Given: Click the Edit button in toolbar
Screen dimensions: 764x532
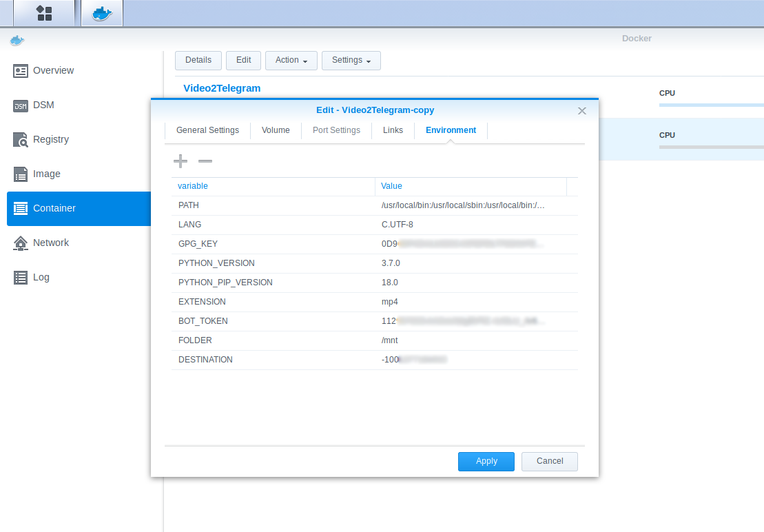Looking at the screenshot, I should pos(244,61).
